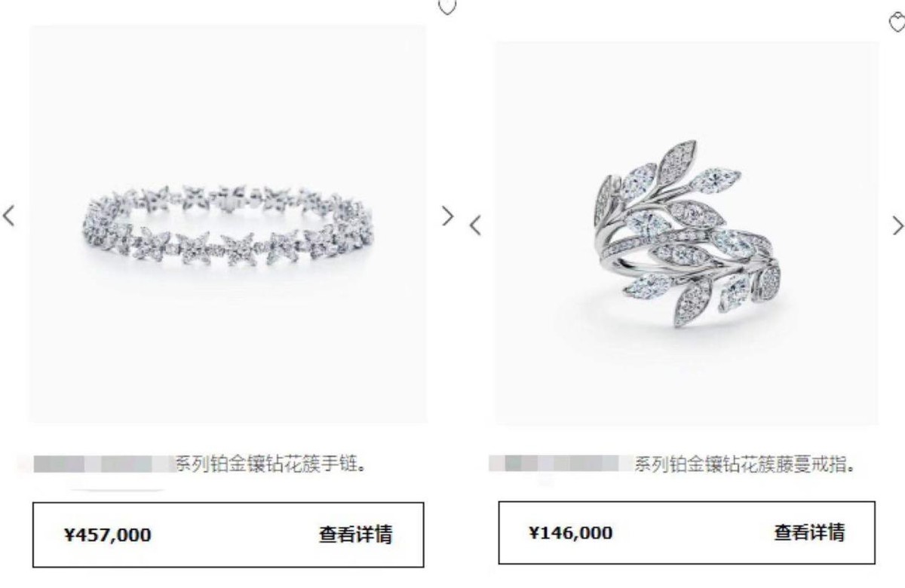The width and height of the screenshot is (905, 588).
Task: Click 查看详情 for the ¥457,000 bracelet
Action: [x=355, y=534]
